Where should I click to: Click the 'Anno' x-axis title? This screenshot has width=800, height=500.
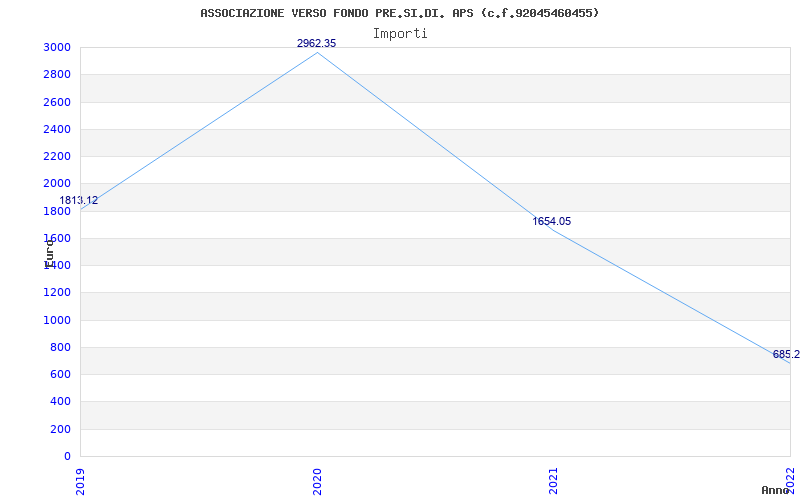776,490
